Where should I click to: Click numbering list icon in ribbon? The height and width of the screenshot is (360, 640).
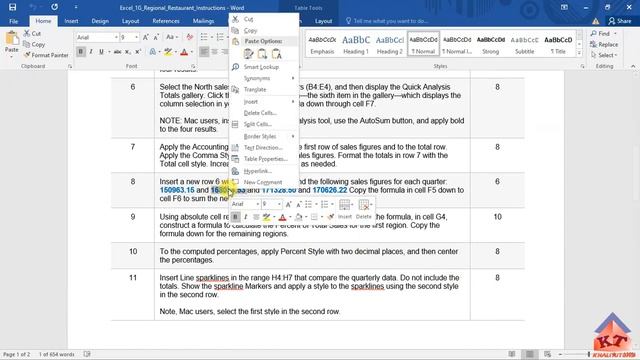(220, 37)
